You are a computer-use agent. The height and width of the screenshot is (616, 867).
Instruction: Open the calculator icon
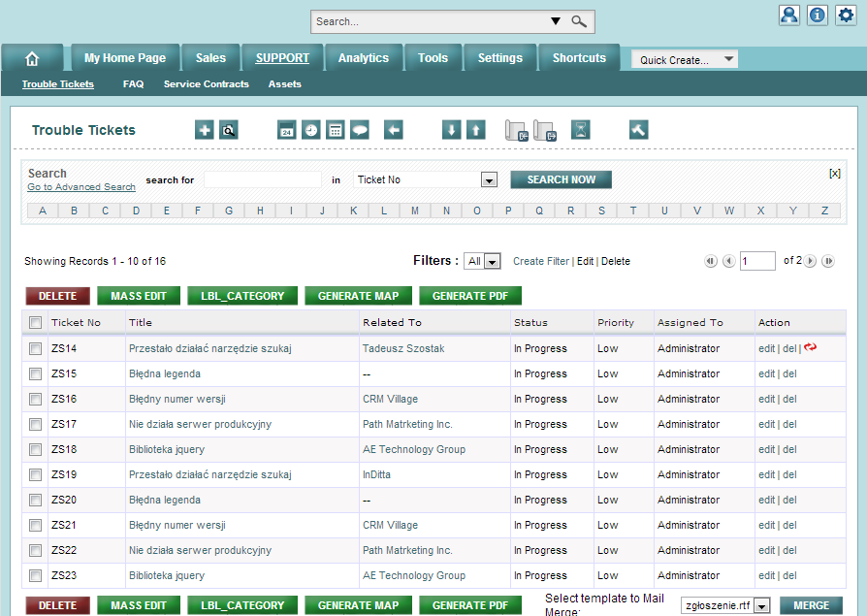tap(336, 130)
